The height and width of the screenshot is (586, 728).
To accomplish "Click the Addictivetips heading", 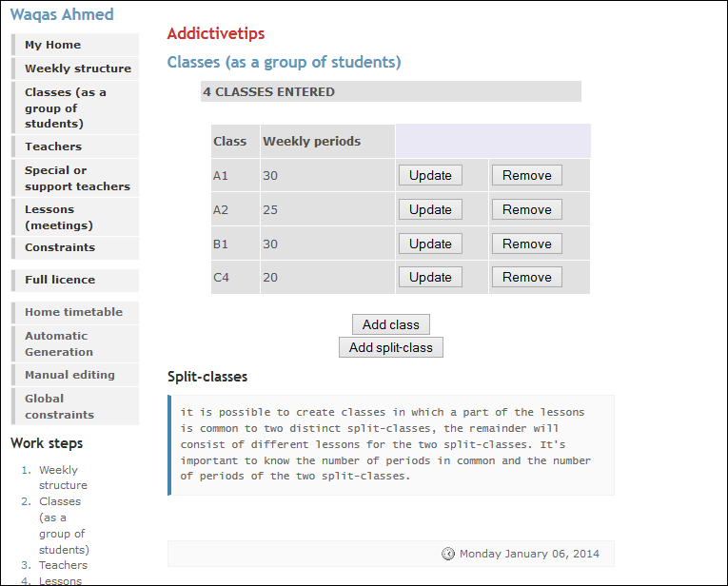I will [x=216, y=33].
